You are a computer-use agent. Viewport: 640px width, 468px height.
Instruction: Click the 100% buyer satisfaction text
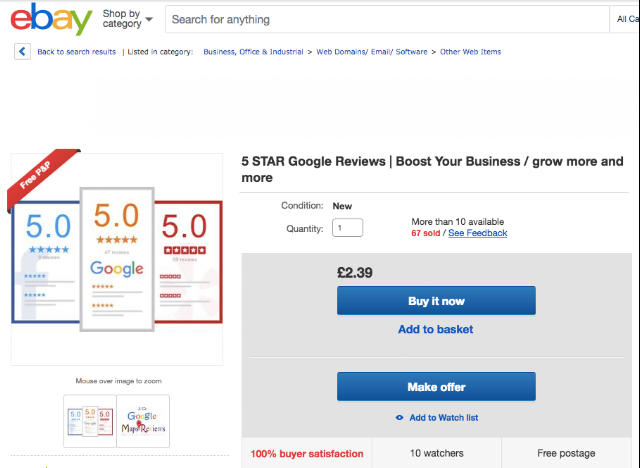[307, 453]
